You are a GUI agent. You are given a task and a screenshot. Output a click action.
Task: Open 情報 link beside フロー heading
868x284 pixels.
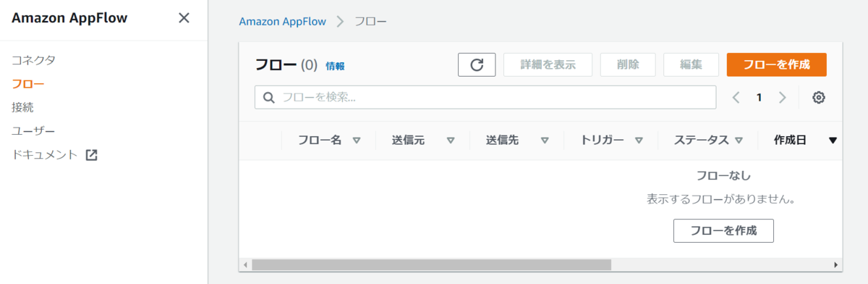335,66
